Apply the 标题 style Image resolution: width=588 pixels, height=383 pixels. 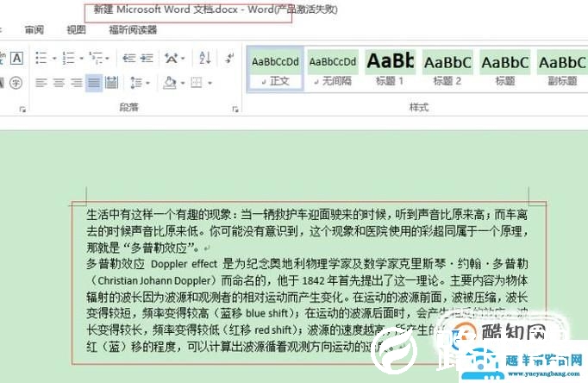[504, 69]
